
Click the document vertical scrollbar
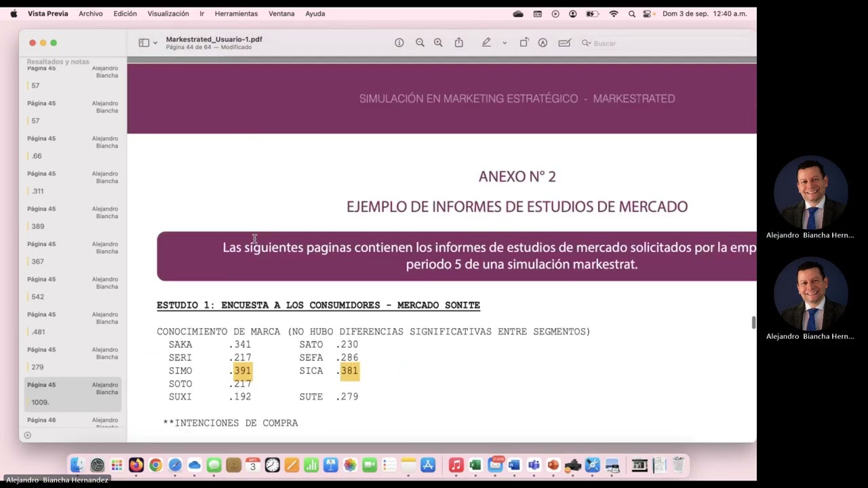753,323
